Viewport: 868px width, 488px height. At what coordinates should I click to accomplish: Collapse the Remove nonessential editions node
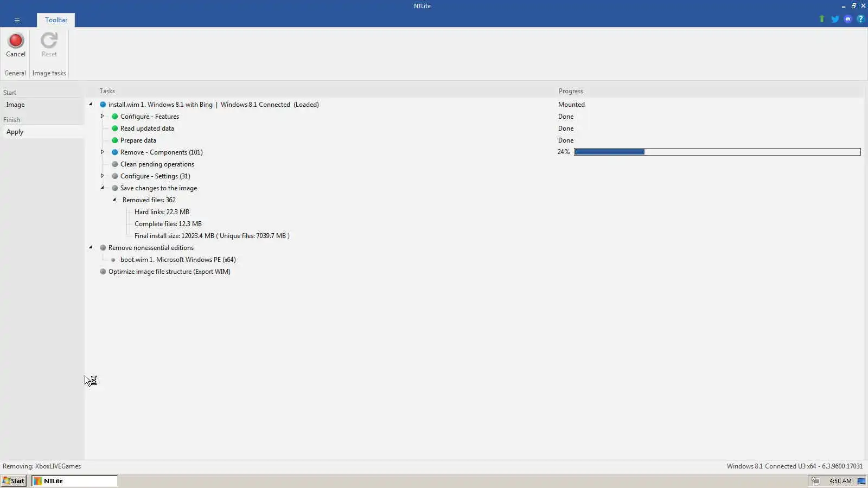pos(91,247)
